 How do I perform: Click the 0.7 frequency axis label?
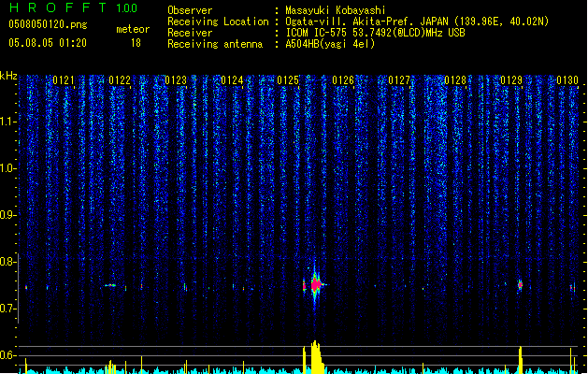tap(7, 309)
